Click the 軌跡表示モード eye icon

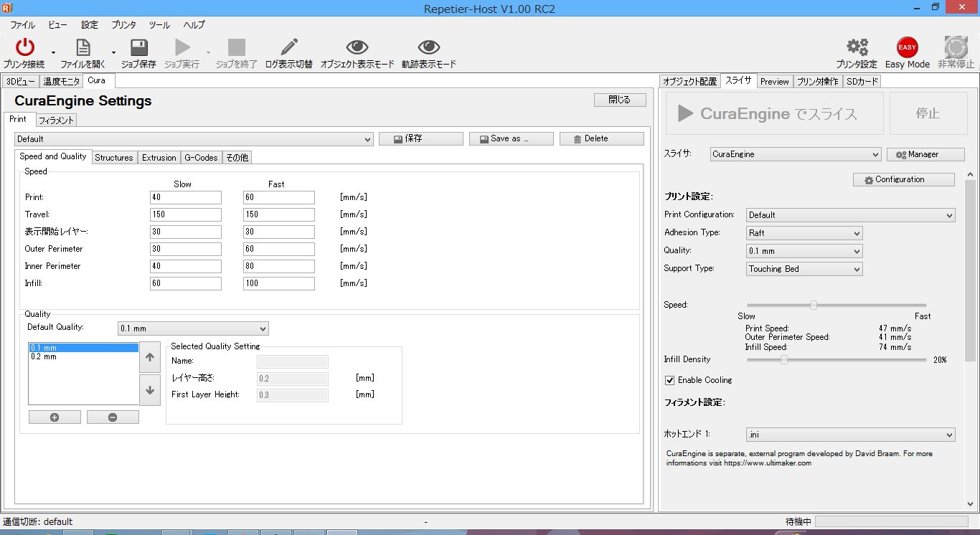(x=429, y=47)
